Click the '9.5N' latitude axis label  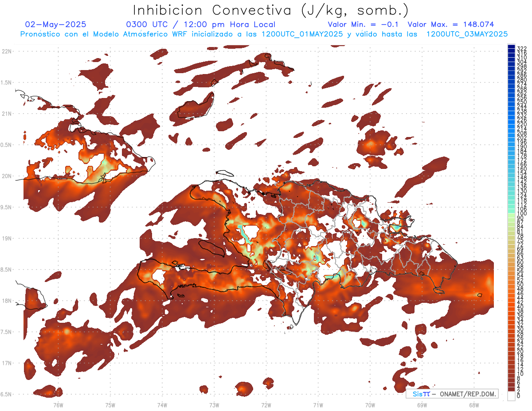pyautogui.click(x=7, y=207)
